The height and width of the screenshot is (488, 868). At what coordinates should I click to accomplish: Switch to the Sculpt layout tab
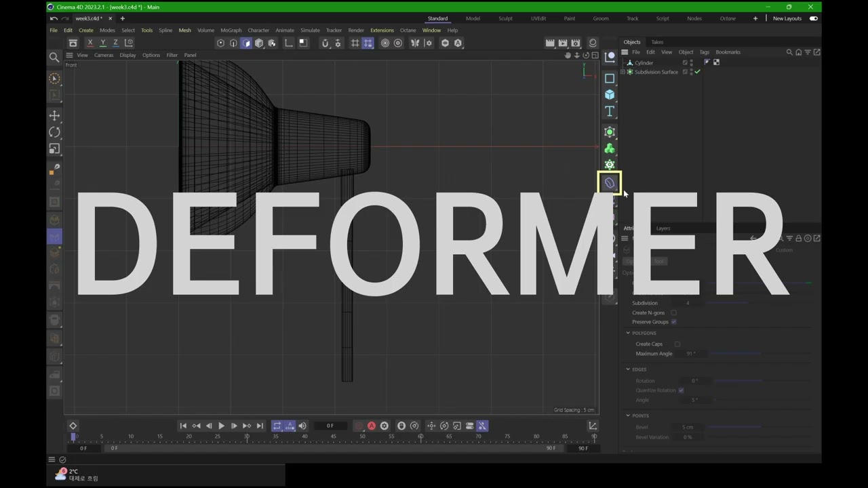point(505,18)
